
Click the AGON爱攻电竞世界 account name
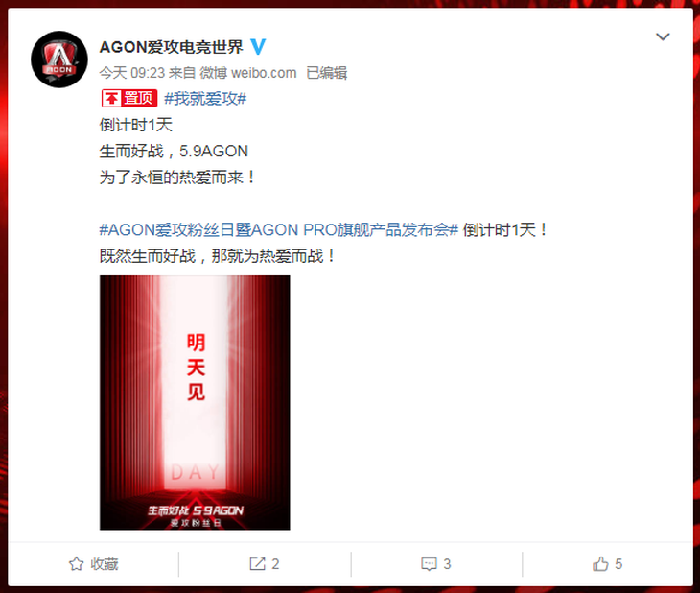171,47
